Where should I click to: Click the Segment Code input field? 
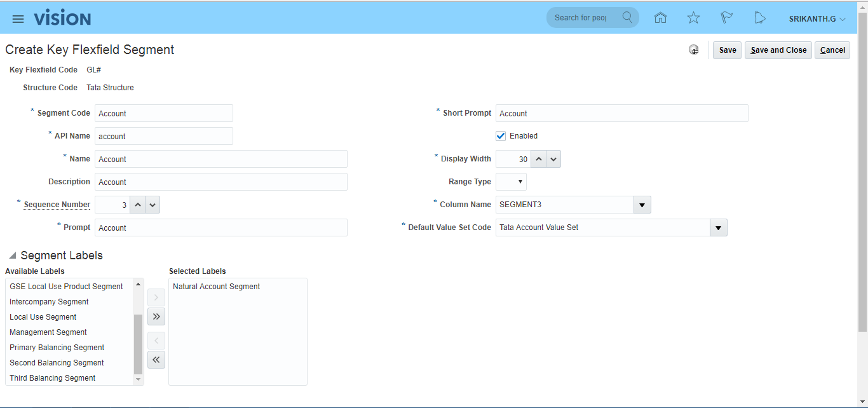164,113
